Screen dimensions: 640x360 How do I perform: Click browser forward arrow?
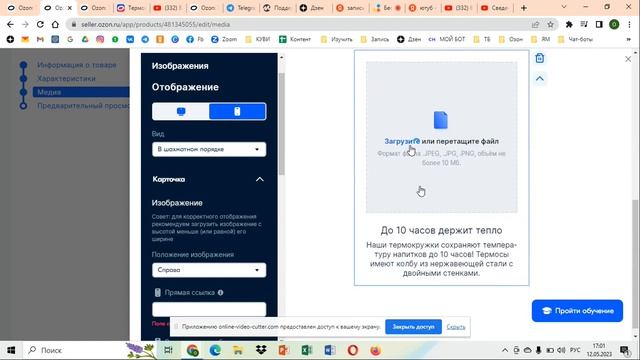(x=25, y=24)
